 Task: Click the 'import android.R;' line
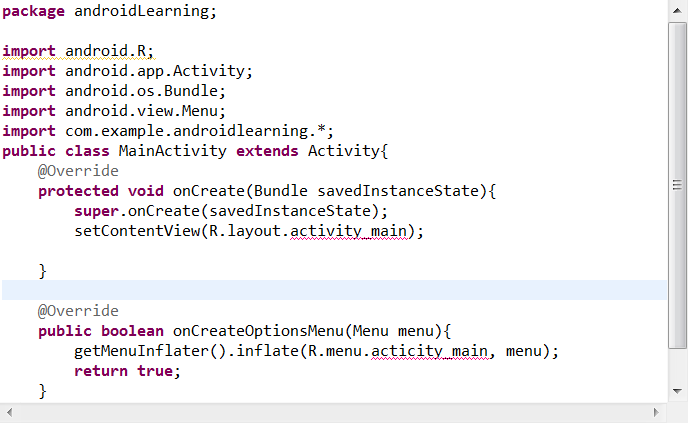[x=78, y=51]
